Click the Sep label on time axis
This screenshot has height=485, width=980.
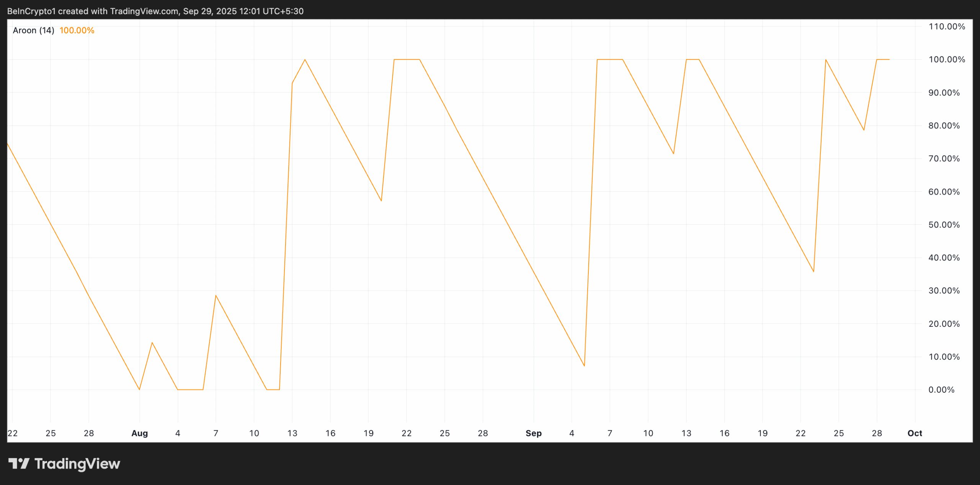pyautogui.click(x=533, y=433)
